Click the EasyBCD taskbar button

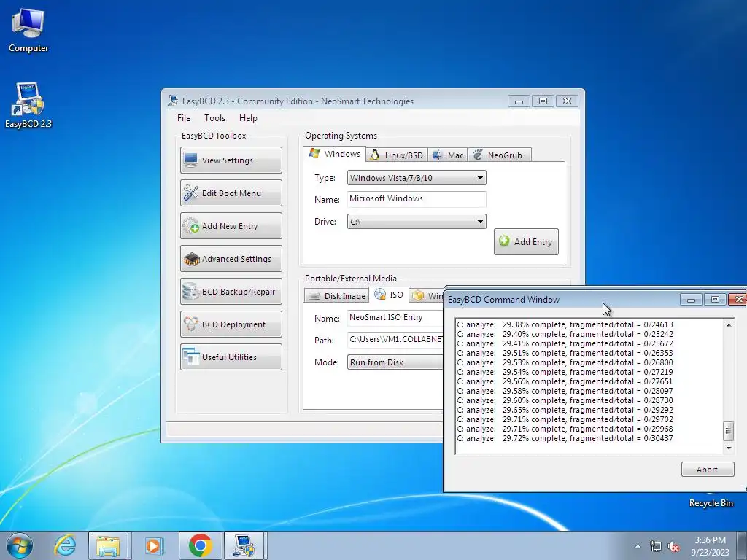(x=244, y=545)
